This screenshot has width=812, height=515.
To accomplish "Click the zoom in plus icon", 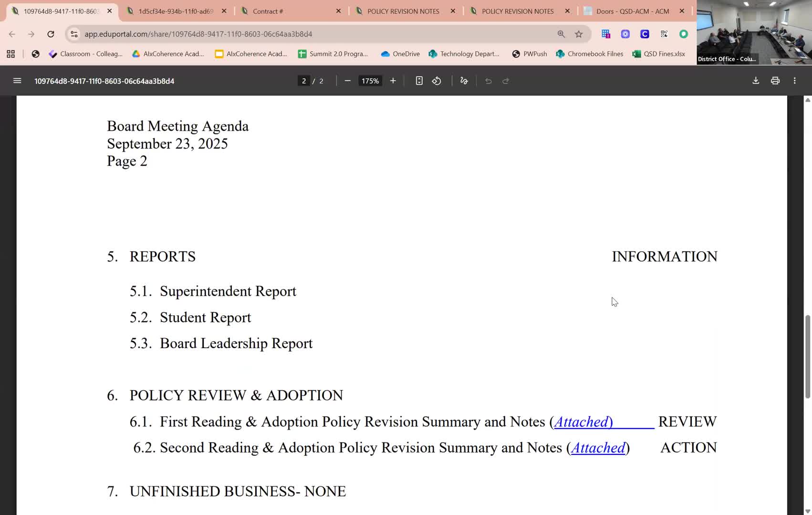I will 393,81.
